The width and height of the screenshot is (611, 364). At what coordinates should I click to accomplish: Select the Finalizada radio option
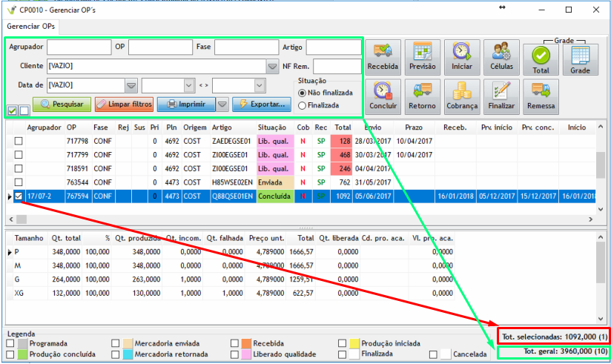302,106
